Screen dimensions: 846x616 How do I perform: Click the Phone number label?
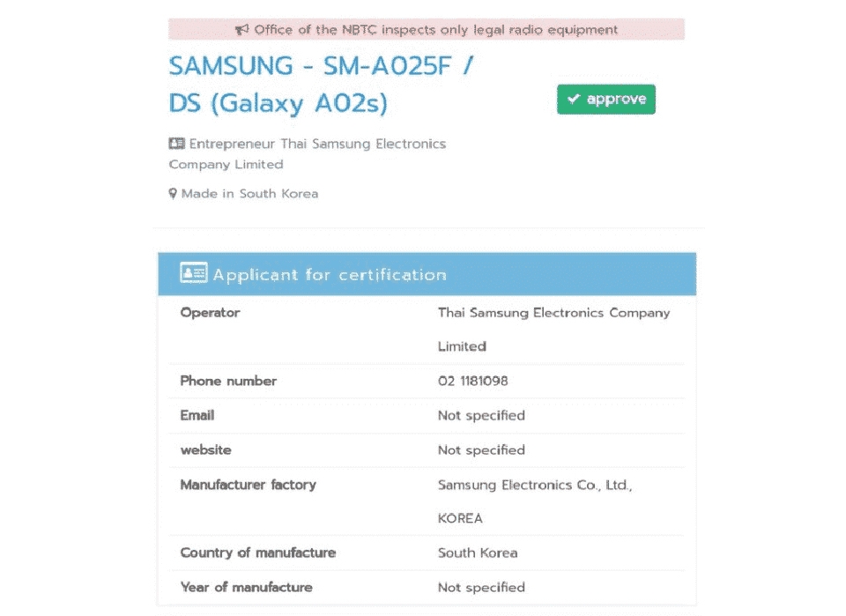click(x=228, y=381)
